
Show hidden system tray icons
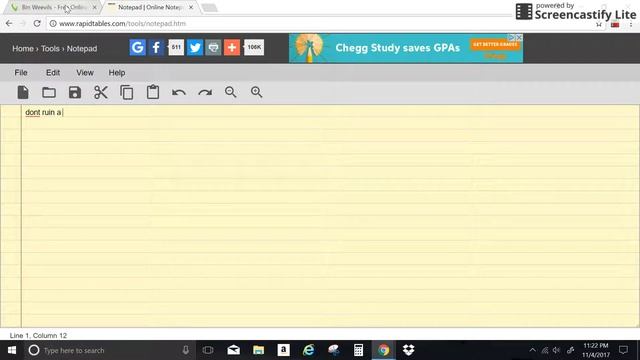pos(533,350)
